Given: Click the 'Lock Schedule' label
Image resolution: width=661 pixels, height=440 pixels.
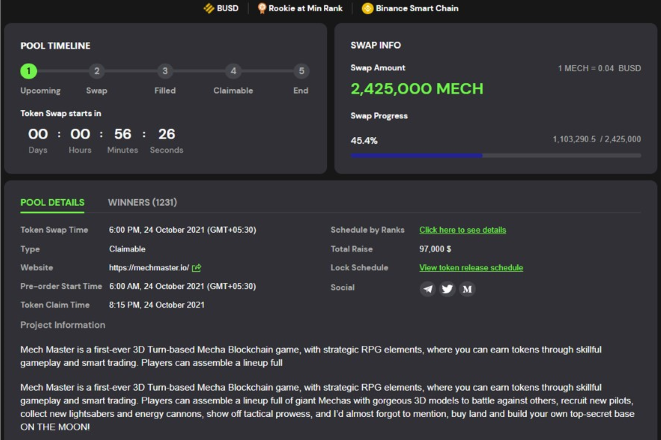Looking at the screenshot, I should point(359,268).
